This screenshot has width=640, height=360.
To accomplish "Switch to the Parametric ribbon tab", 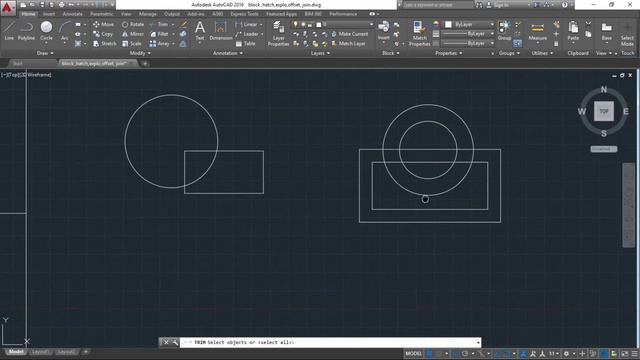I will click(102, 14).
